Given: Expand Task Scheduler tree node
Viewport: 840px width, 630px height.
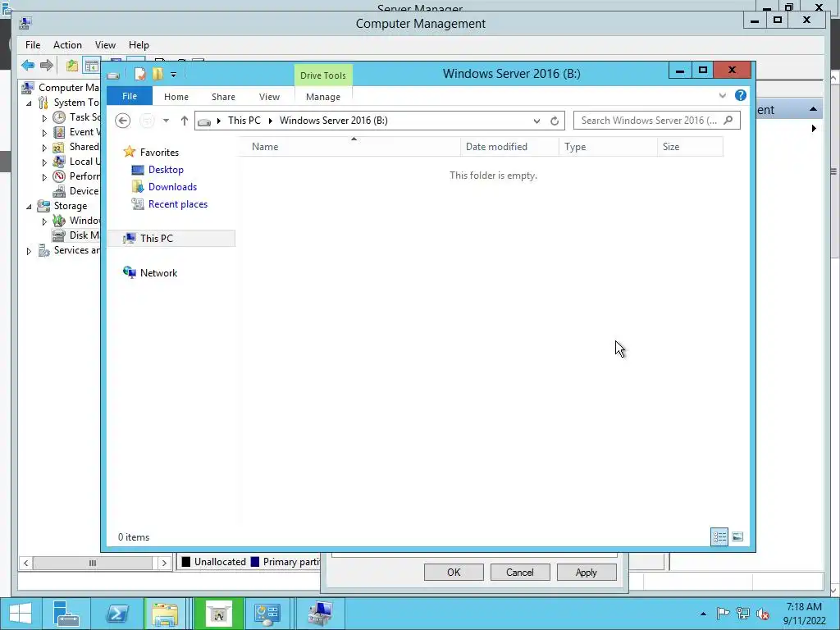Looking at the screenshot, I should [x=44, y=118].
